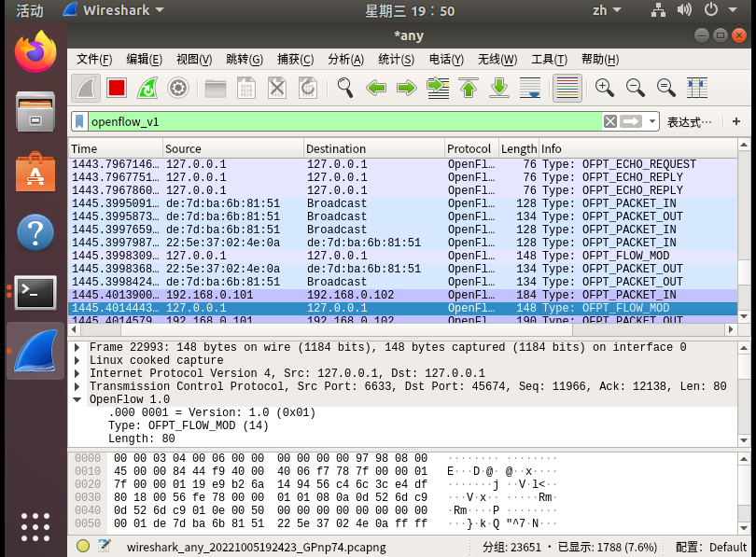Select the 1445.3998309 OFPT_FLOW_MOD packet row
Image resolution: width=756 pixels, height=557 pixels.
pyautogui.click(x=403, y=256)
